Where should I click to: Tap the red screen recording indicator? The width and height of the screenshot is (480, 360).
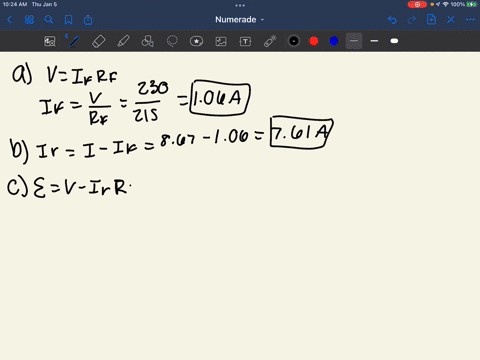click(417, 4)
